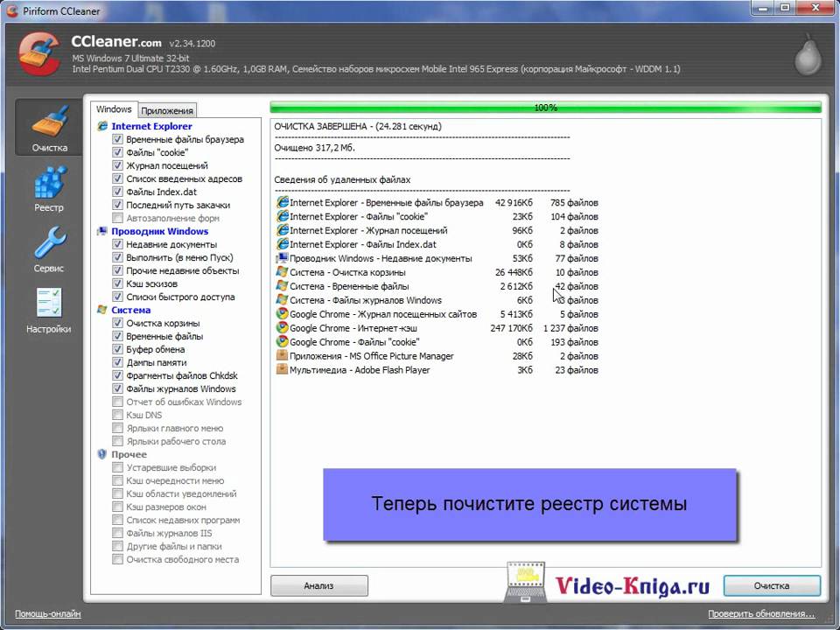Click IE icon on Файлы "cookie" result row
The width and height of the screenshot is (840, 630).
282,216
